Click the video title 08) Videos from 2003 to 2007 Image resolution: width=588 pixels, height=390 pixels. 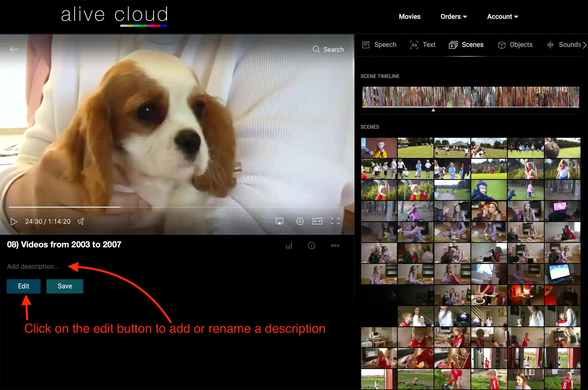pyautogui.click(x=64, y=245)
